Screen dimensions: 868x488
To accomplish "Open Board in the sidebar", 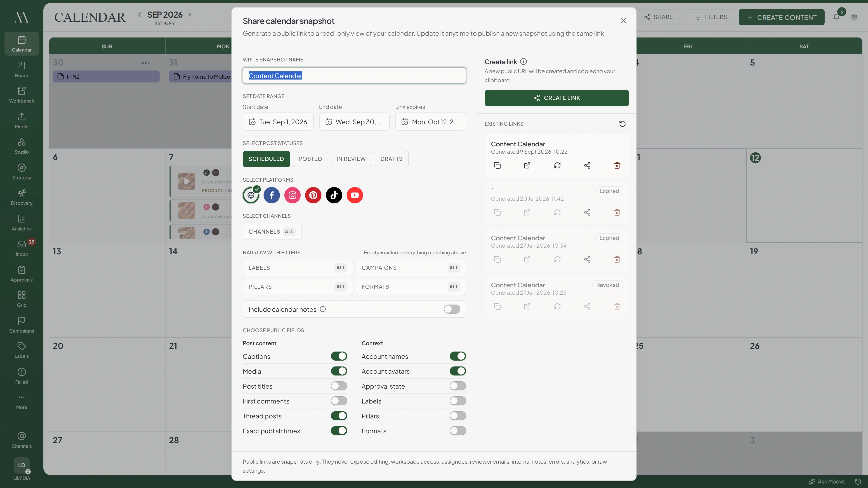I will point(21,69).
